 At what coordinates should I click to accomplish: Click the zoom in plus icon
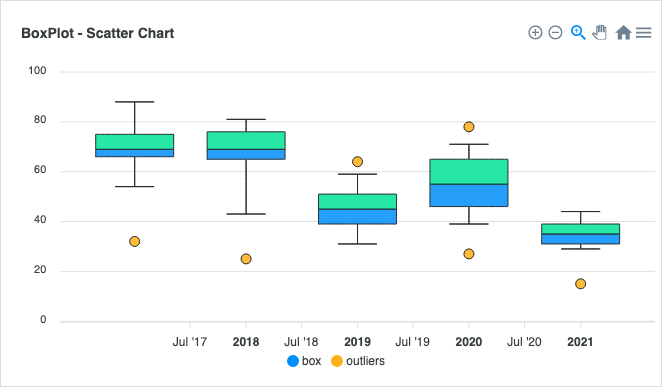[x=535, y=32]
